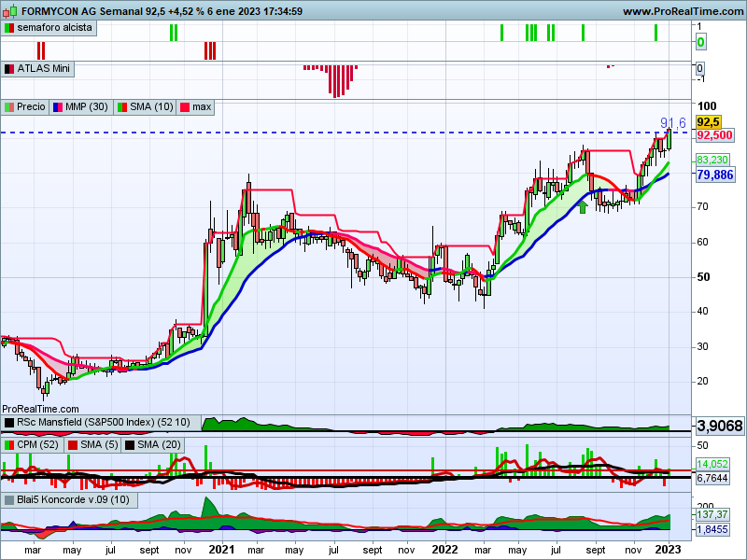Click the www.ProRealTime.com link in header
Image resolution: width=747 pixels, height=560 pixels.
[684, 11]
